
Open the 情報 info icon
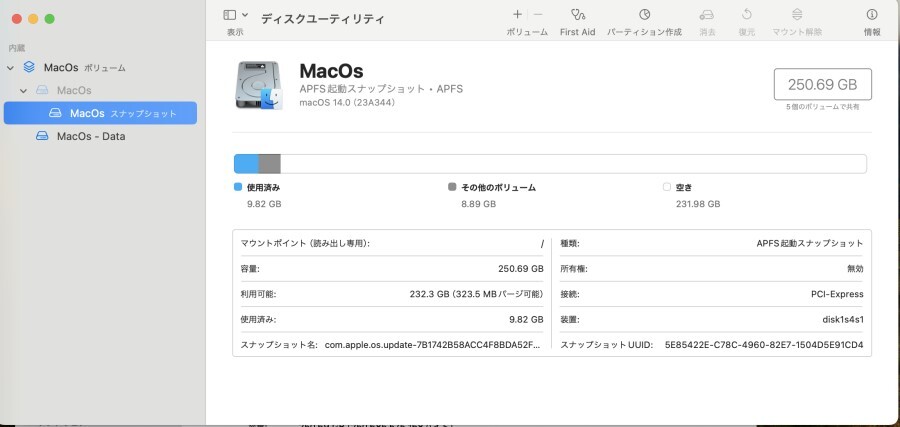[x=872, y=14]
